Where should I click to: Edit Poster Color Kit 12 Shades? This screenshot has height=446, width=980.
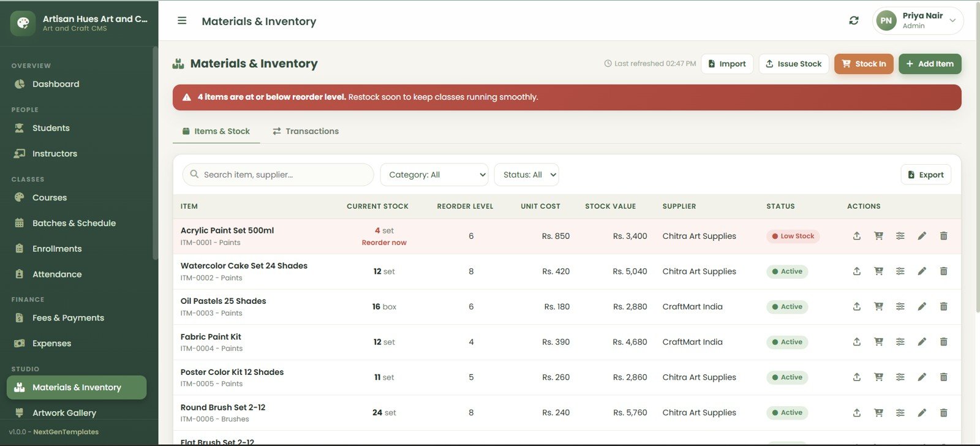pyautogui.click(x=922, y=377)
